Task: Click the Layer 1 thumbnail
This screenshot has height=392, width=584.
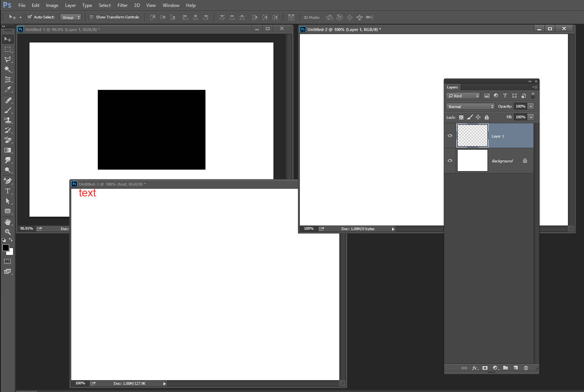Action: pyautogui.click(x=472, y=136)
